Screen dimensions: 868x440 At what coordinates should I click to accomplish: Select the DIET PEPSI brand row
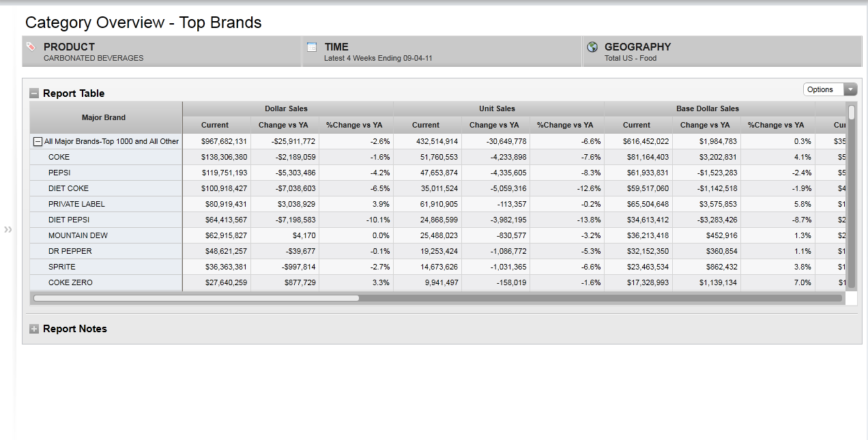click(69, 220)
